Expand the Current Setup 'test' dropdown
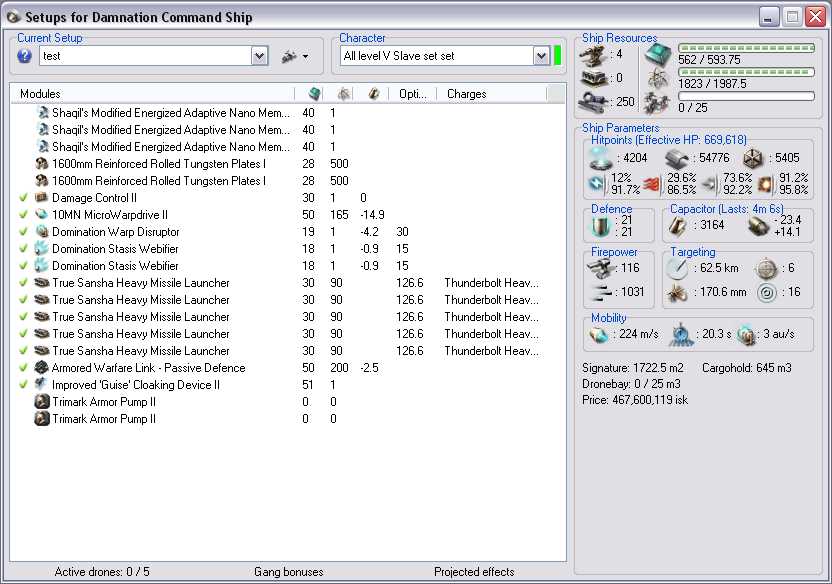 pos(259,56)
